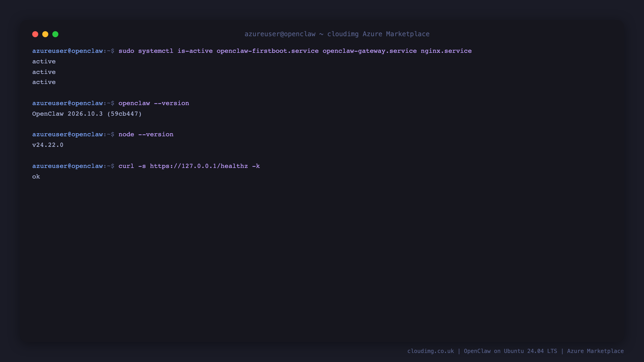The image size is (644, 362).
Task: Click 'openclaw-firstboot.service' in the first command
Action: [268, 51]
